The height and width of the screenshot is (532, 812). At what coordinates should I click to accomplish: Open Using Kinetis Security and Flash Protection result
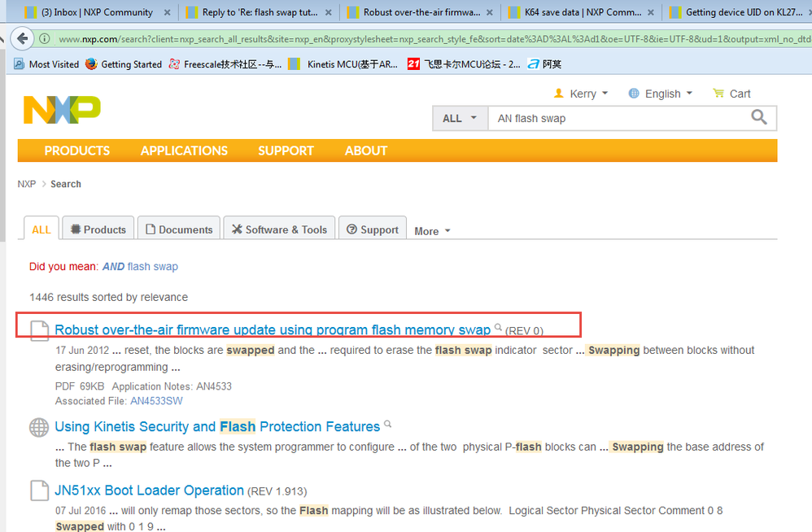pos(217,426)
